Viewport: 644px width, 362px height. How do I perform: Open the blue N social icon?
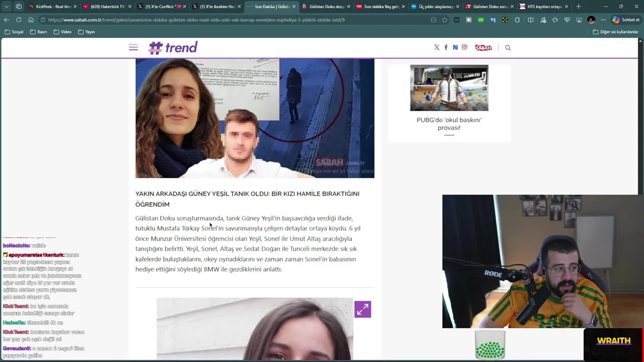455,47
